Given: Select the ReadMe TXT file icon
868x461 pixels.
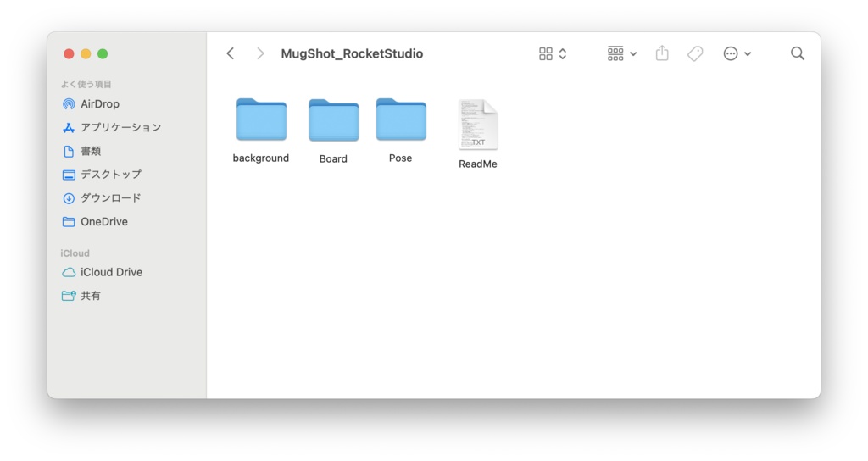Looking at the screenshot, I should pyautogui.click(x=478, y=125).
